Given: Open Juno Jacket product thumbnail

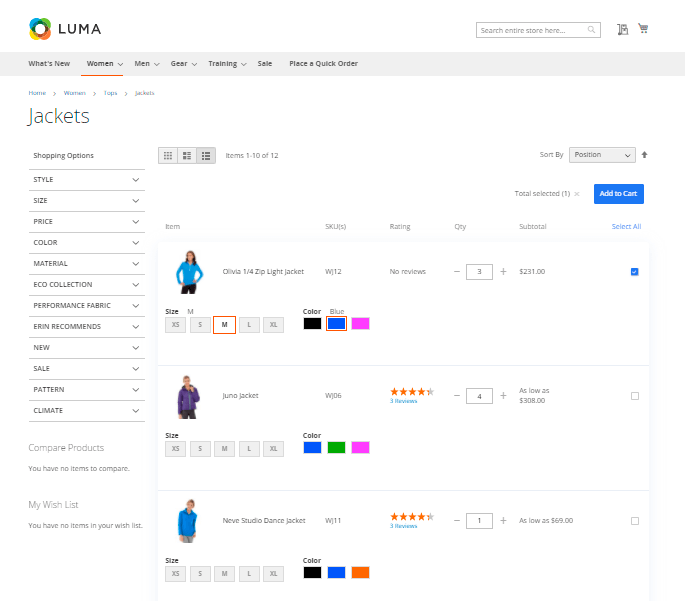Looking at the screenshot, I should click(188, 397).
